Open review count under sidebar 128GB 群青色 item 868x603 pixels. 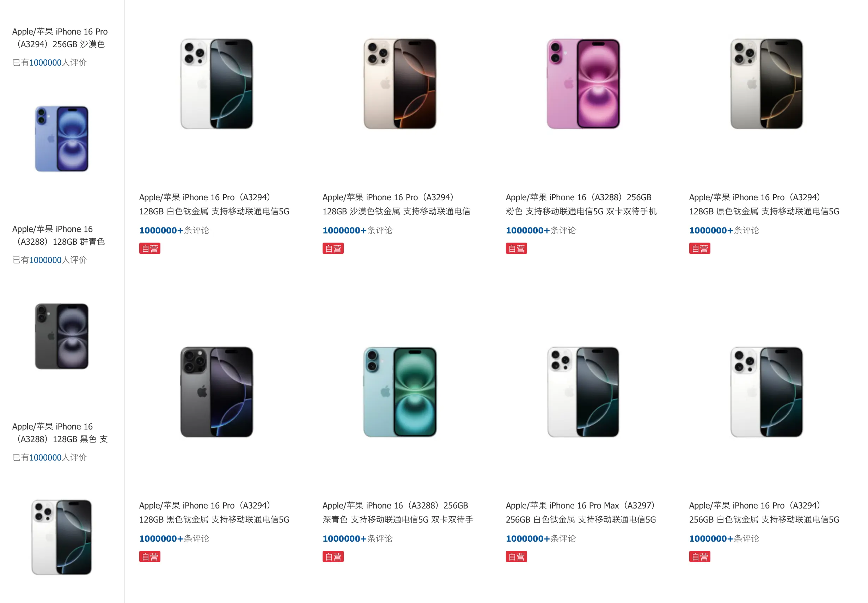49,260
